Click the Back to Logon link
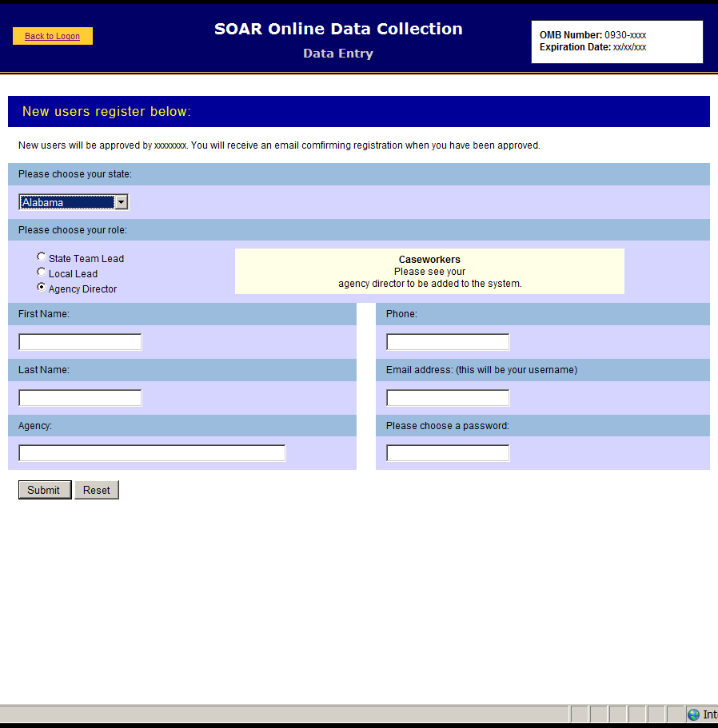718x728 pixels. [52, 36]
